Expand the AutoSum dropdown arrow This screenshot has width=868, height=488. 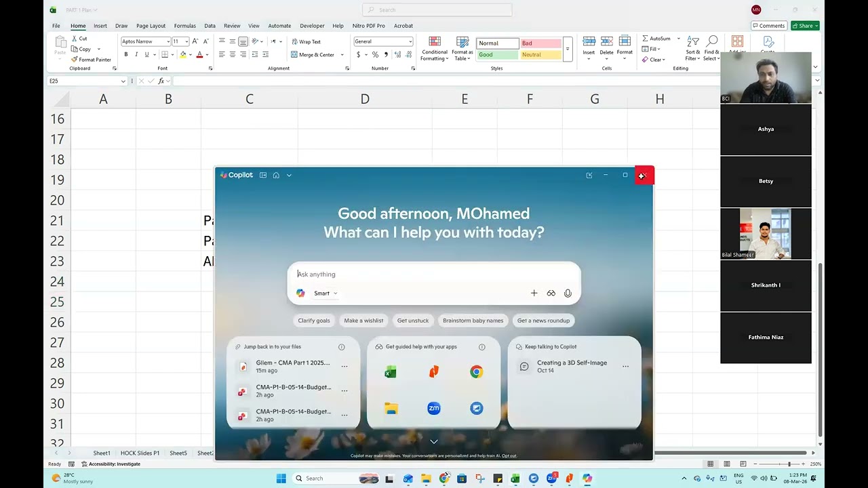coord(678,39)
